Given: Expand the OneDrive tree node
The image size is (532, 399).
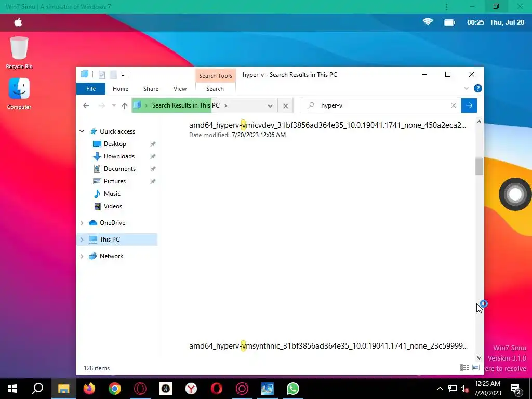Looking at the screenshot, I should click(82, 223).
